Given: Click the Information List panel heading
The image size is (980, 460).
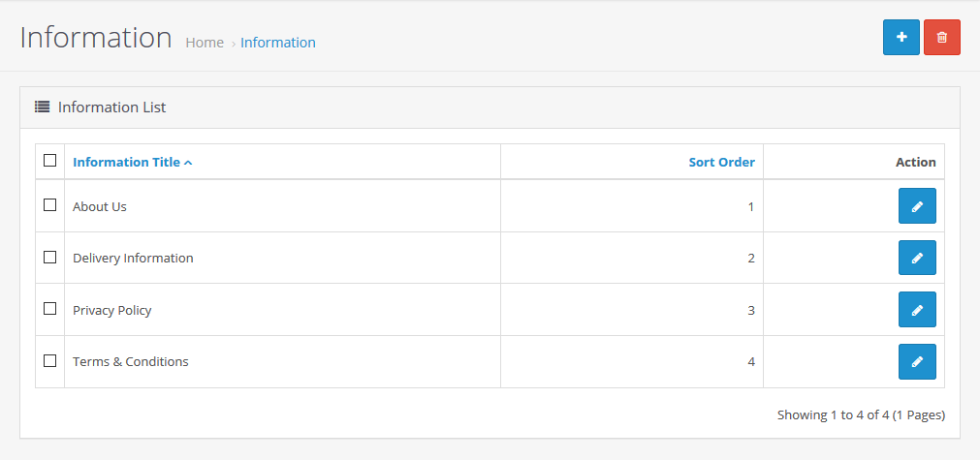Looking at the screenshot, I should coord(111,107).
